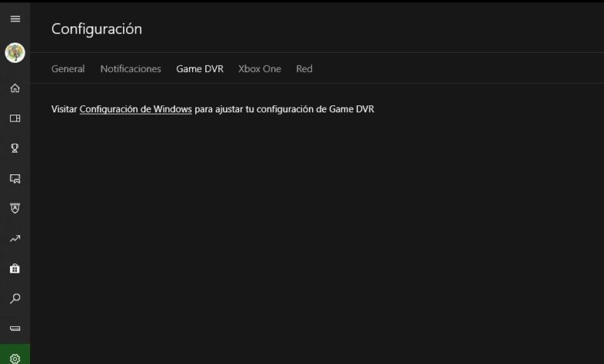Open the Xbox One tab
Screen dimensions: 604x364
click(x=259, y=69)
